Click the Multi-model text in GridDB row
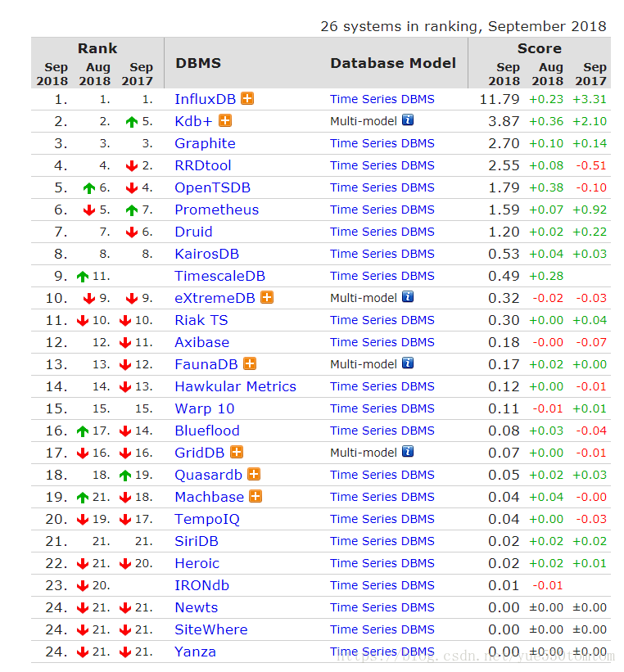Screen dimensions: 624x672 364,453
